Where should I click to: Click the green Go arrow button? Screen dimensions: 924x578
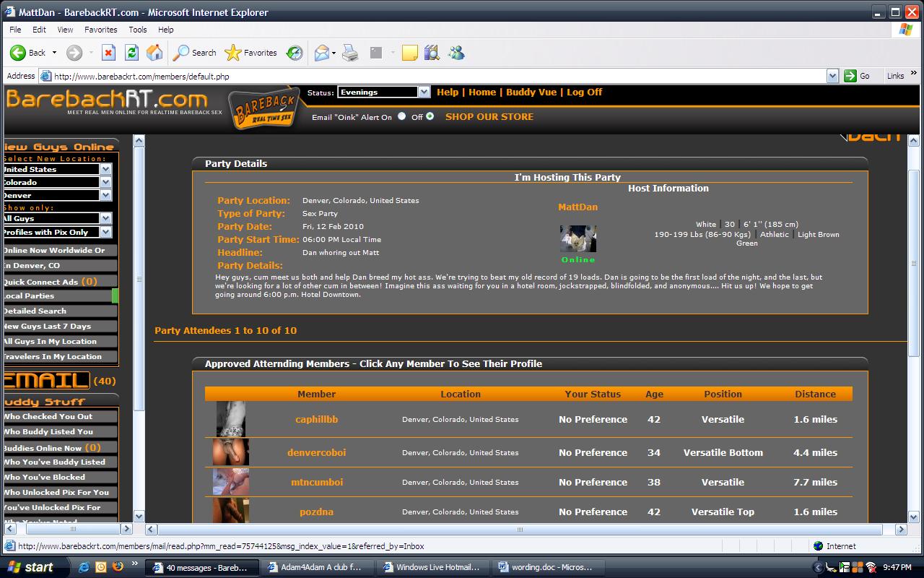[x=851, y=76]
